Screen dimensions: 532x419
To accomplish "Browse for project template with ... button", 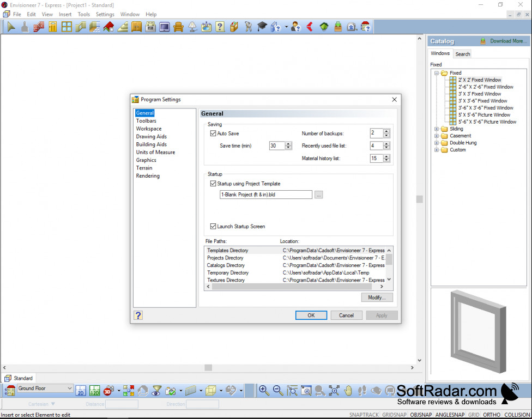I will pos(318,195).
